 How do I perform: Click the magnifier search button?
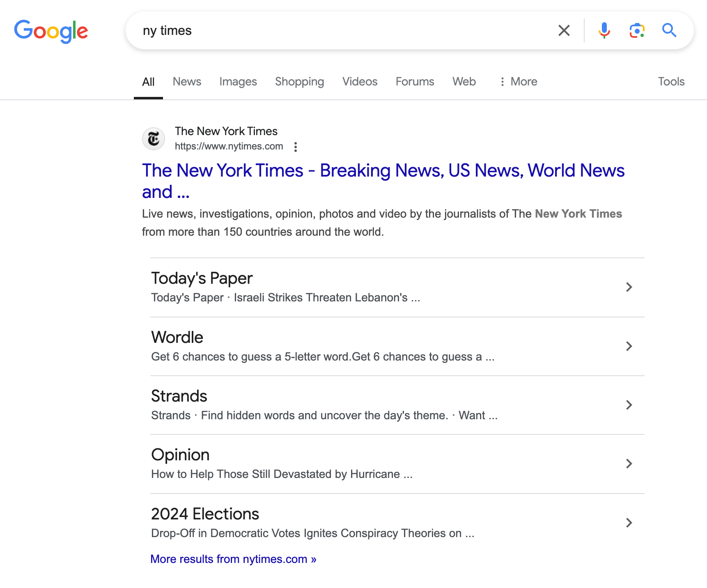click(669, 30)
